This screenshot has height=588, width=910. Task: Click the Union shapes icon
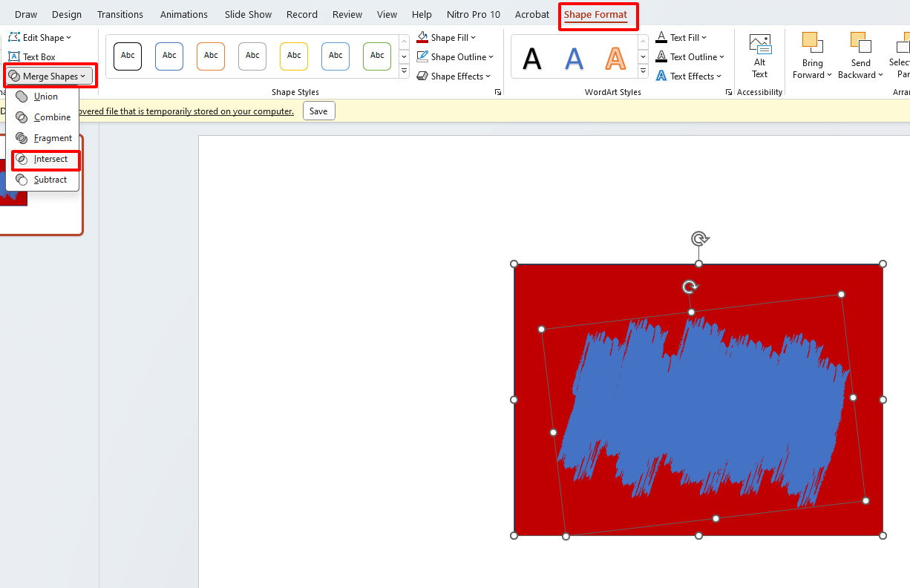click(22, 97)
